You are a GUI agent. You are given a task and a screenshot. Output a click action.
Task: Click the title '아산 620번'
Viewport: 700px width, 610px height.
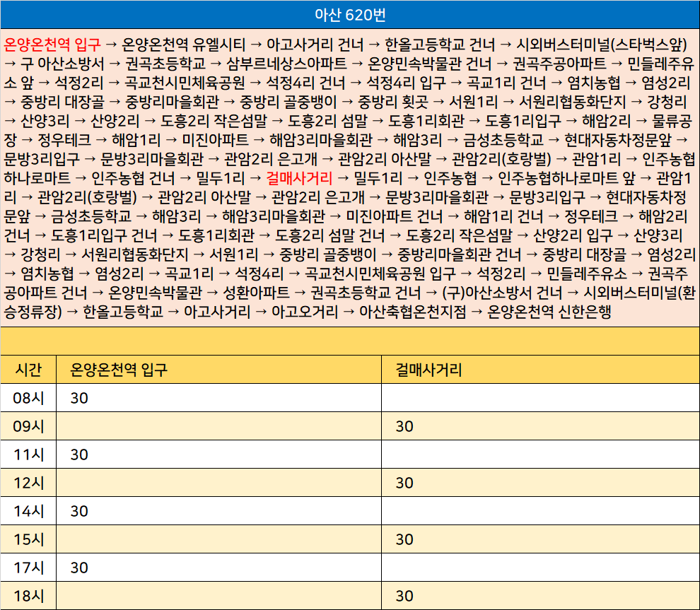point(350,15)
